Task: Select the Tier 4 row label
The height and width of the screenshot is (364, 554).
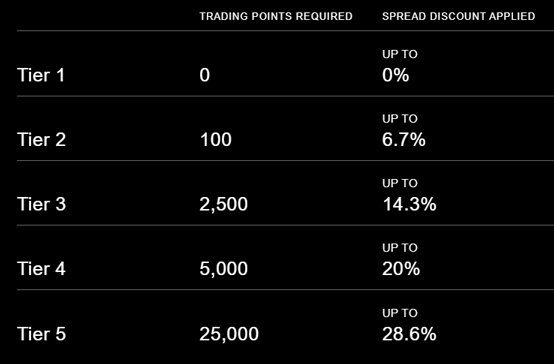Action: (41, 269)
